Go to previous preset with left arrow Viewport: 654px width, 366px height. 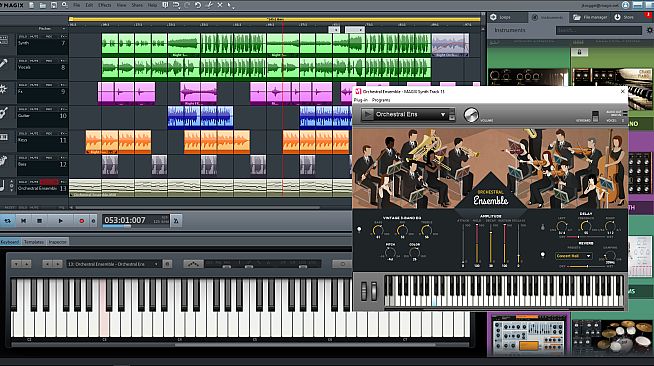pos(47,264)
